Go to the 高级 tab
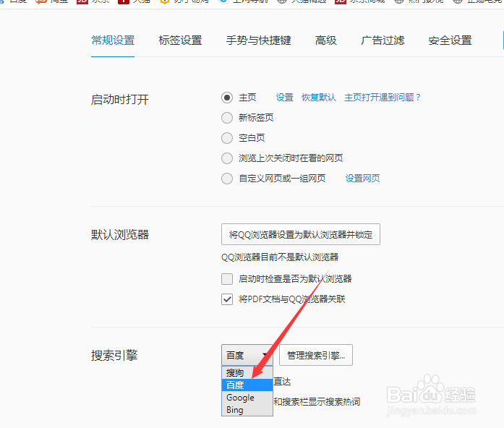The image size is (504, 428). 326,40
